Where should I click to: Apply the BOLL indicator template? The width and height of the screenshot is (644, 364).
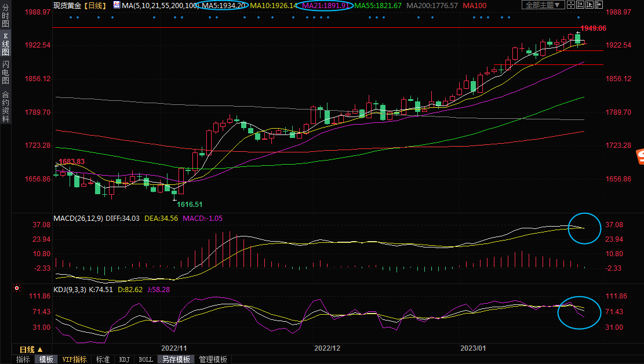point(145,359)
